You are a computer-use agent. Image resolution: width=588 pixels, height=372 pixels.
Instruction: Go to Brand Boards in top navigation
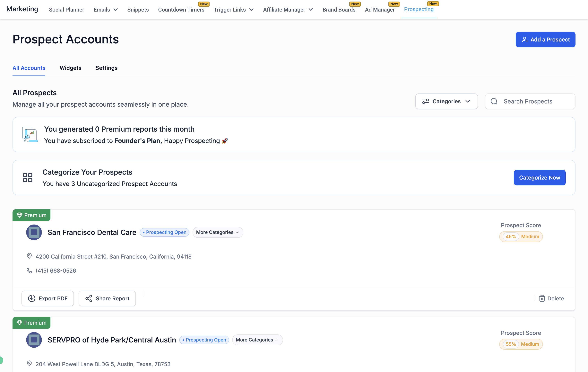(339, 10)
